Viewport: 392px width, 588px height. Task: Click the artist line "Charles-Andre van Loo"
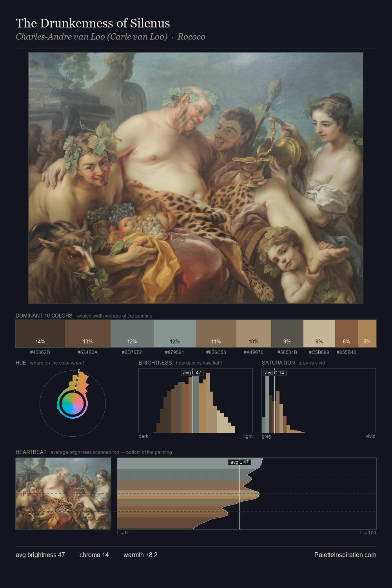click(92, 37)
